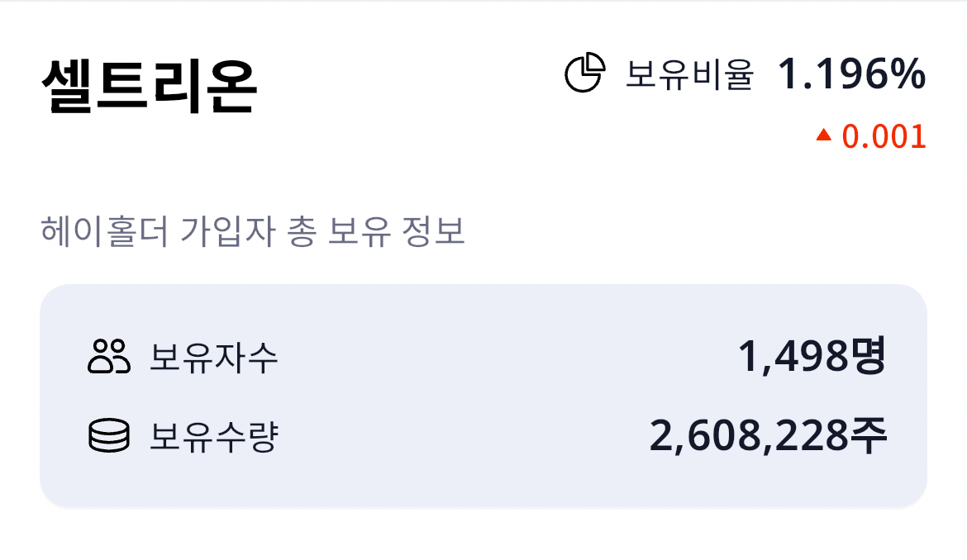Select the light purple holdings info card

click(483, 394)
